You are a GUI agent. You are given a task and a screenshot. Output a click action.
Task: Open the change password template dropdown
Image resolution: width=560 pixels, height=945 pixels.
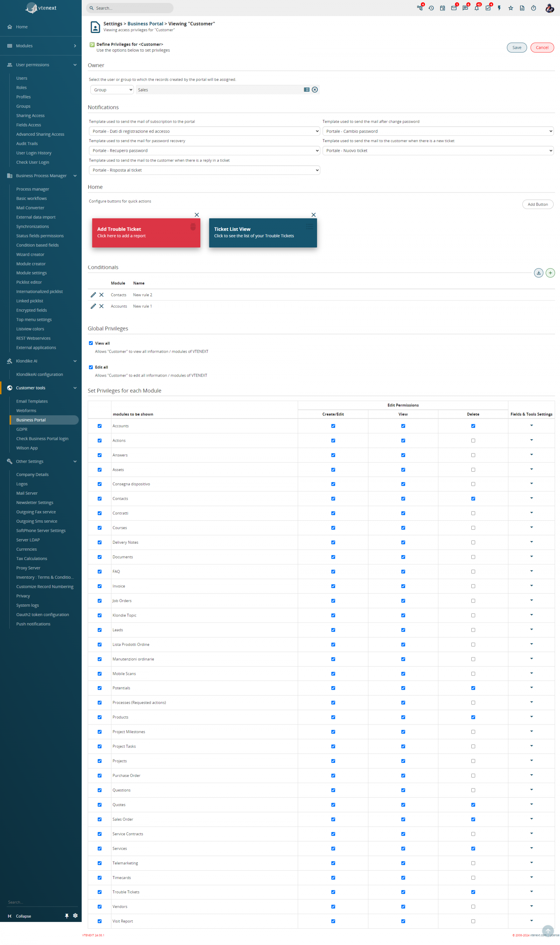(x=438, y=131)
